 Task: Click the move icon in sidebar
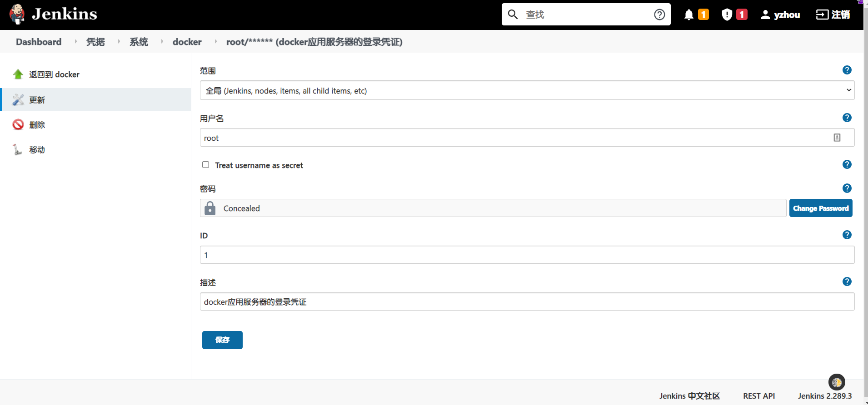pos(18,150)
